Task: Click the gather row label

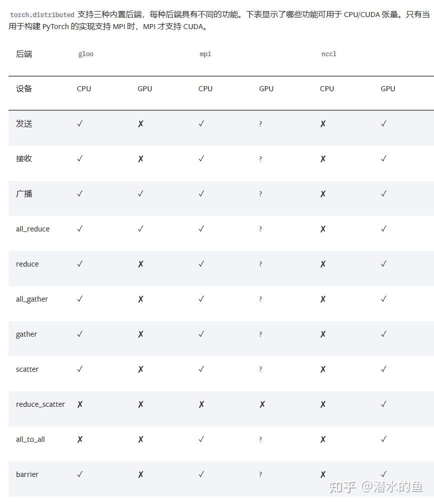Action: [27, 334]
